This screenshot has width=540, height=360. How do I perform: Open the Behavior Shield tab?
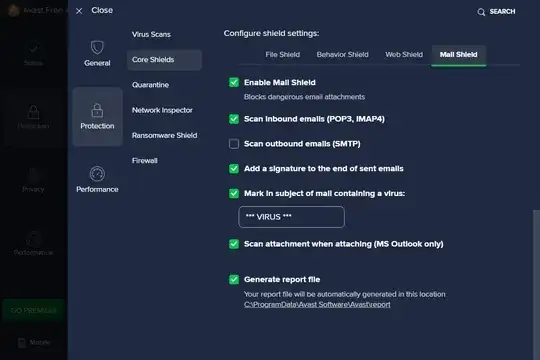tap(342, 54)
